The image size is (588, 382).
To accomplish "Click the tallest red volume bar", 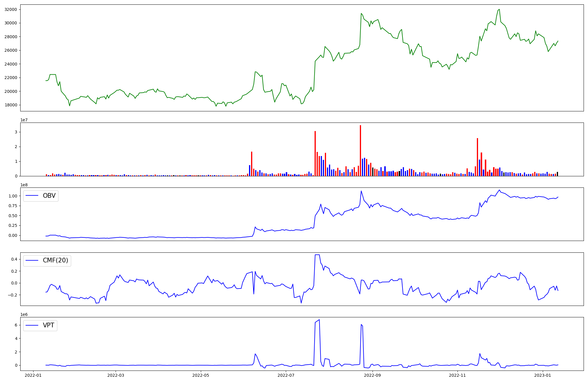I will click(x=360, y=150).
